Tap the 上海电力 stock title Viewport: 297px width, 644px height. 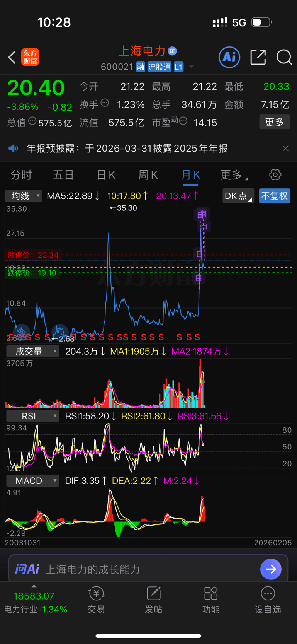tap(142, 51)
